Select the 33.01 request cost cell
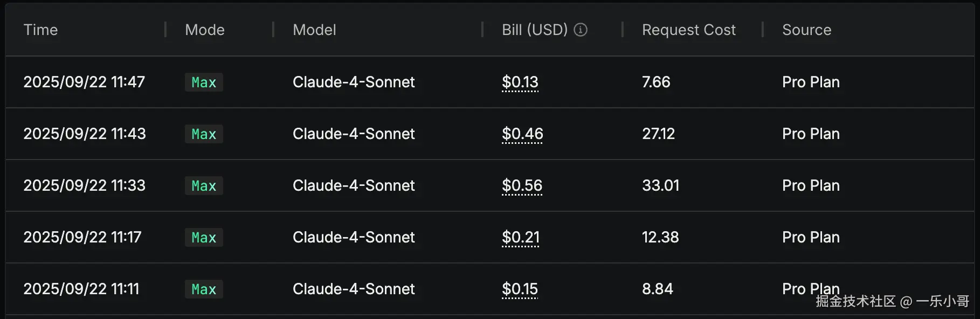 point(660,185)
